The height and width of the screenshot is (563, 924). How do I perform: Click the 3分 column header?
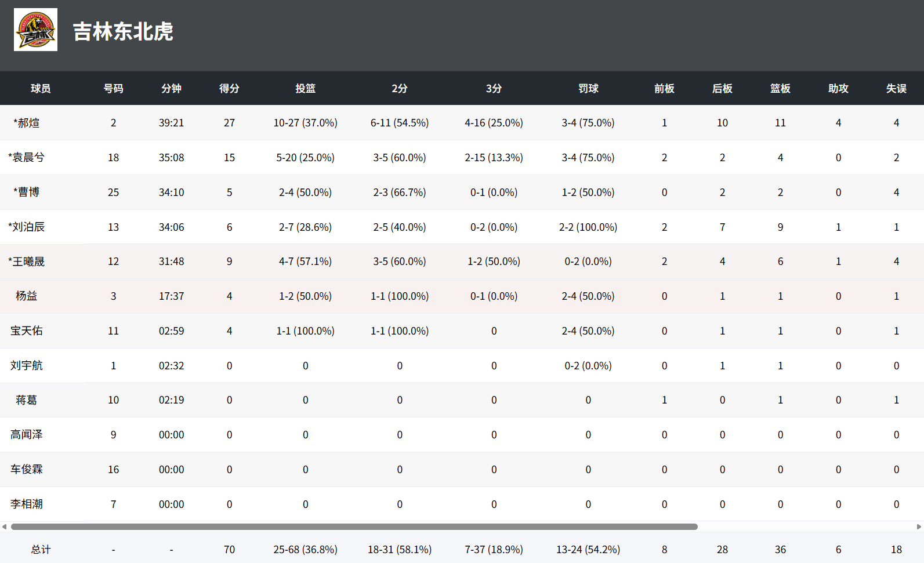[x=494, y=89]
